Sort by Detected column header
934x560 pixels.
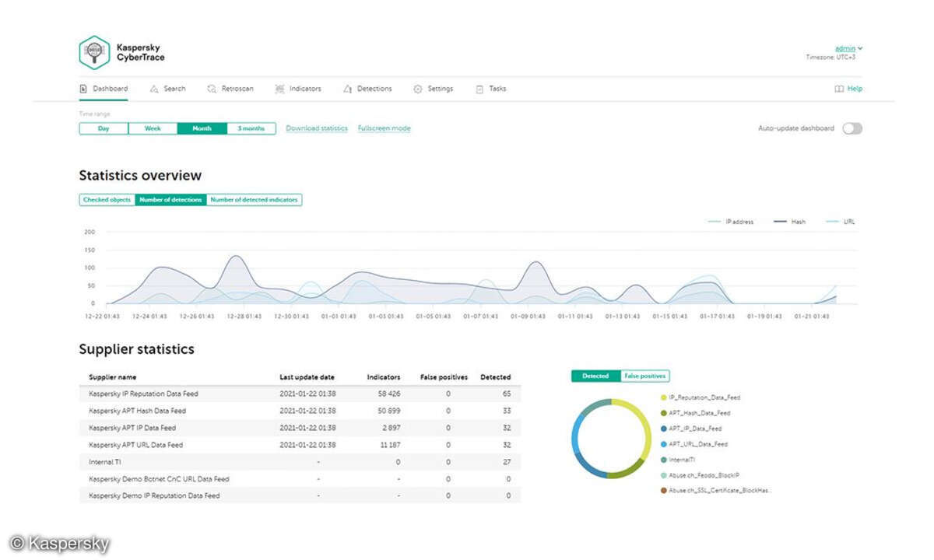point(496,377)
